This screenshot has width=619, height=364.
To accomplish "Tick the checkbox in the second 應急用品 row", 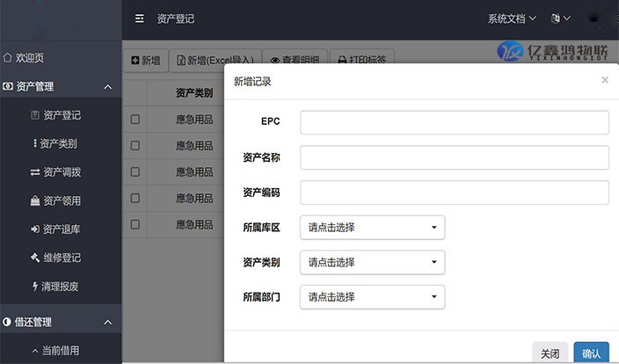I will [135, 146].
